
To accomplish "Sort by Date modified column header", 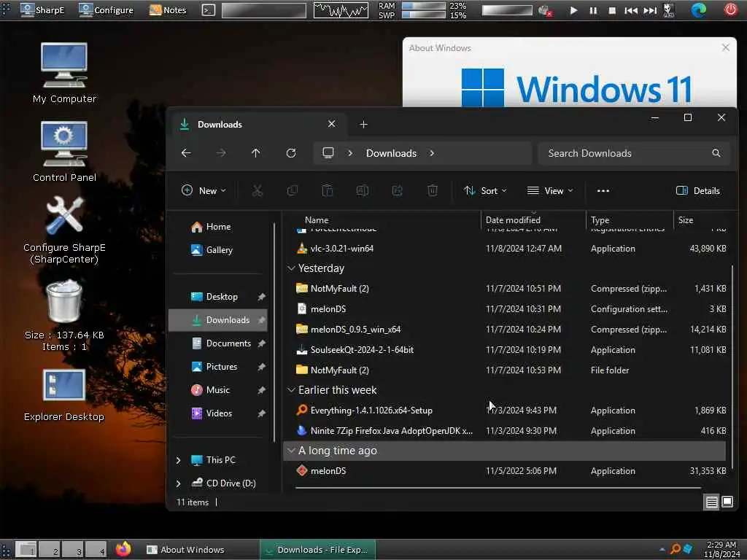I will pos(533,219).
